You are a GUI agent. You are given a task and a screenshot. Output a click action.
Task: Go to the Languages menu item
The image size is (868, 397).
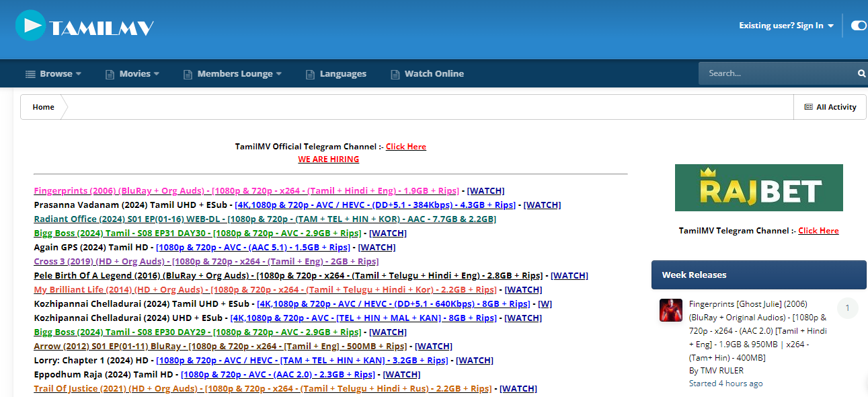[336, 74]
